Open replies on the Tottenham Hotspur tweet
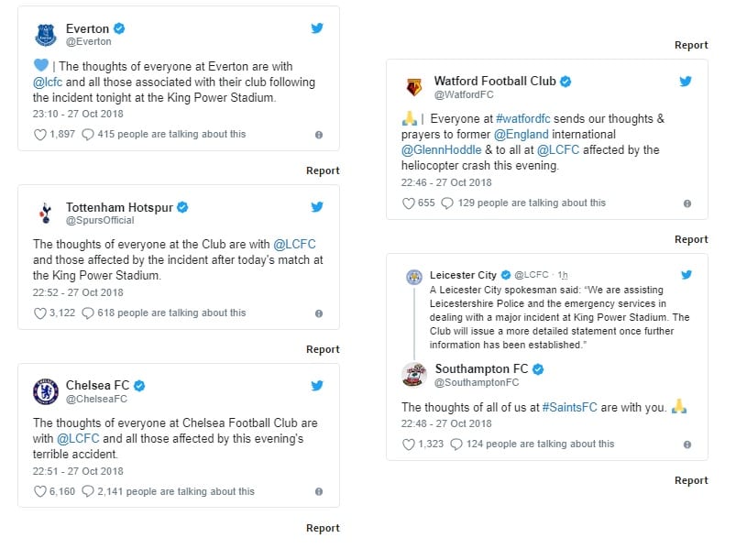 click(x=88, y=313)
